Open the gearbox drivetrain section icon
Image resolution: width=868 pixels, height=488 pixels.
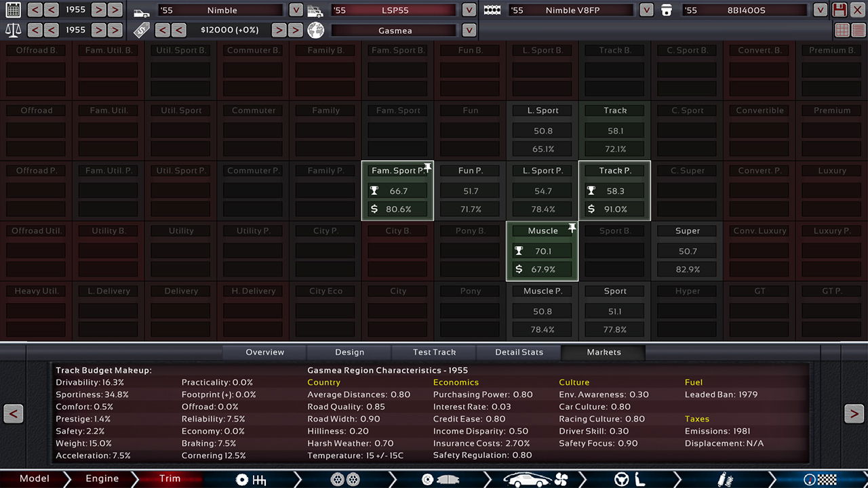pyautogui.click(x=250, y=479)
